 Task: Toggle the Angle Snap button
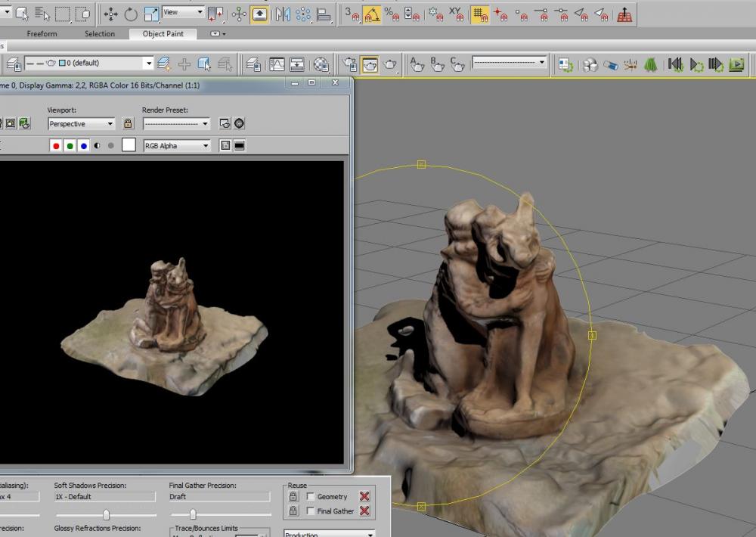[x=372, y=14]
